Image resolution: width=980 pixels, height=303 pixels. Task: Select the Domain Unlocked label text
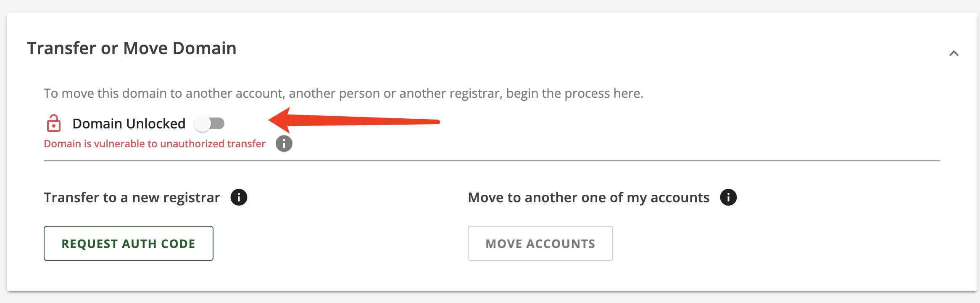(x=129, y=123)
